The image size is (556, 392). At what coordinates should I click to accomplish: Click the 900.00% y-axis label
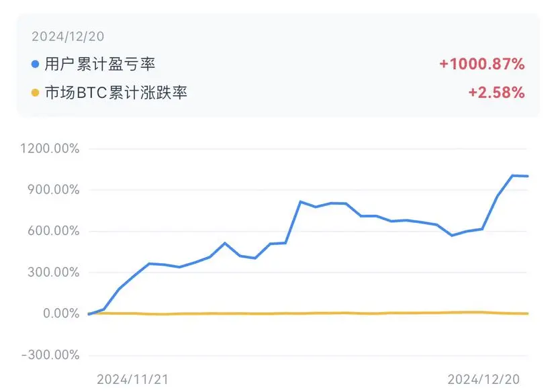54,189
